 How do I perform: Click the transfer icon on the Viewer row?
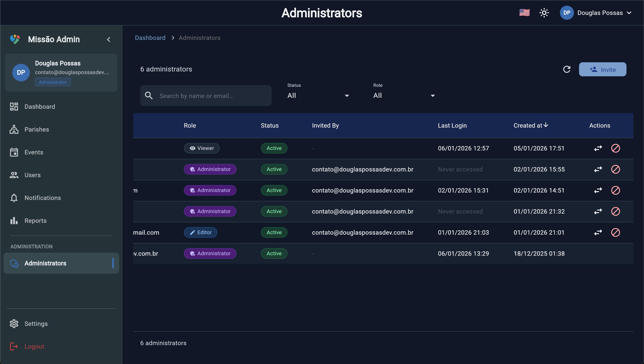tap(598, 148)
